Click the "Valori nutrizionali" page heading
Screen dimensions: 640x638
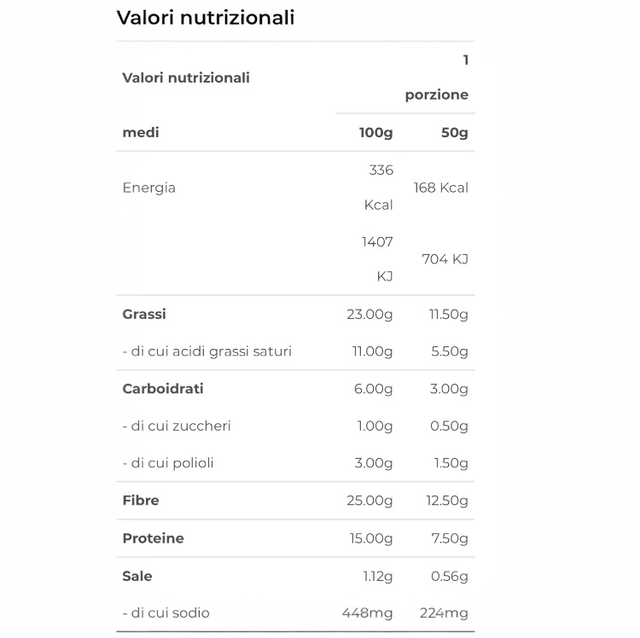click(205, 18)
